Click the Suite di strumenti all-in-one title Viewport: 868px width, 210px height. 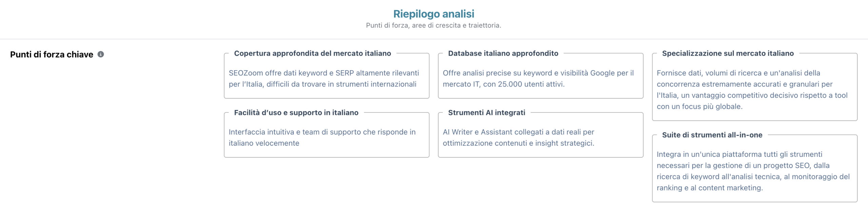coord(712,135)
